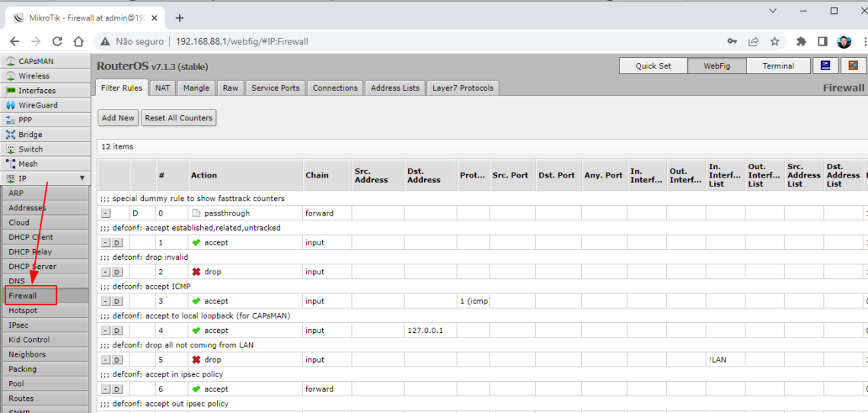Open the Chrome profile avatar

pyautogui.click(x=844, y=41)
